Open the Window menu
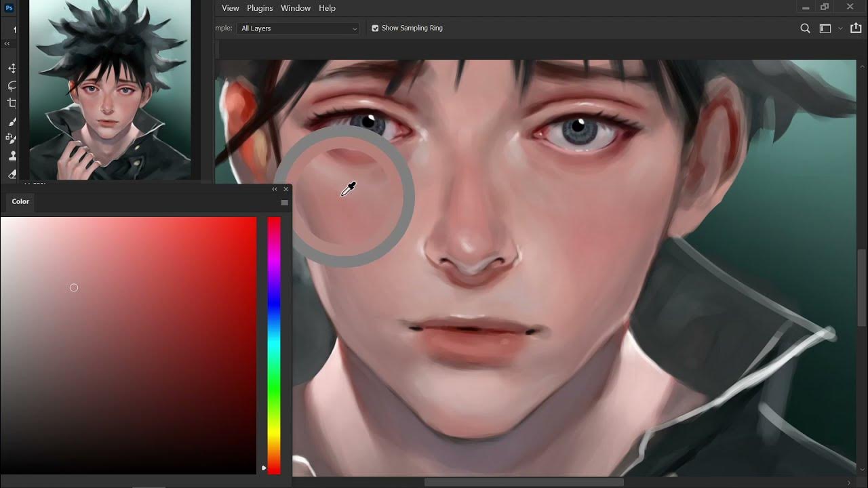Image resolution: width=868 pixels, height=488 pixels. pos(296,8)
